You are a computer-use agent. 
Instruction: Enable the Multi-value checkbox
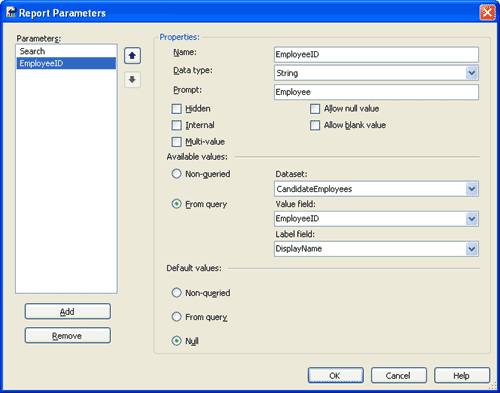click(x=176, y=142)
